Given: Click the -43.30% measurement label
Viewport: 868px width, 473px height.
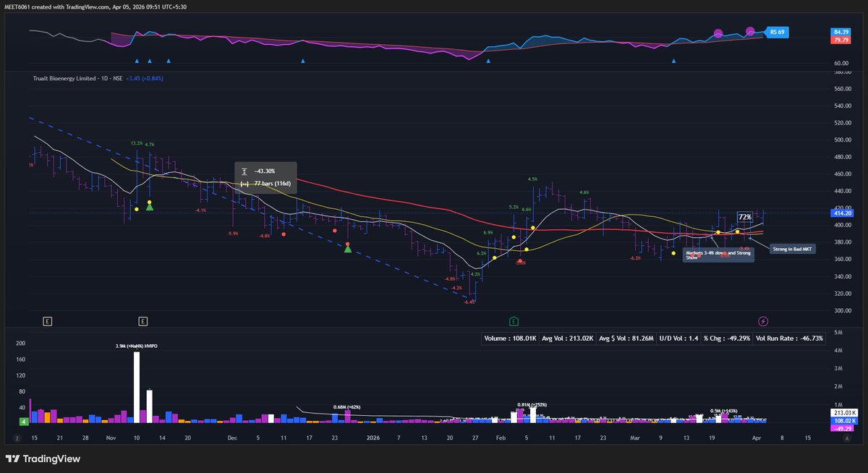Looking at the screenshot, I should [265, 171].
